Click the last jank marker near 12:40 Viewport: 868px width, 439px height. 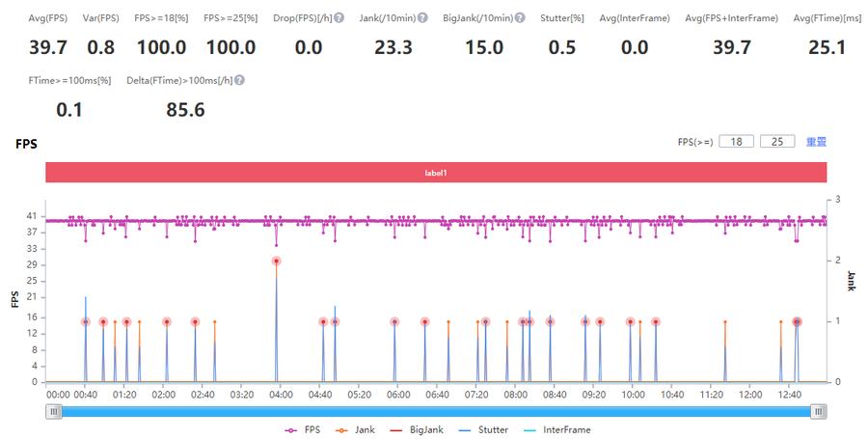(x=797, y=322)
